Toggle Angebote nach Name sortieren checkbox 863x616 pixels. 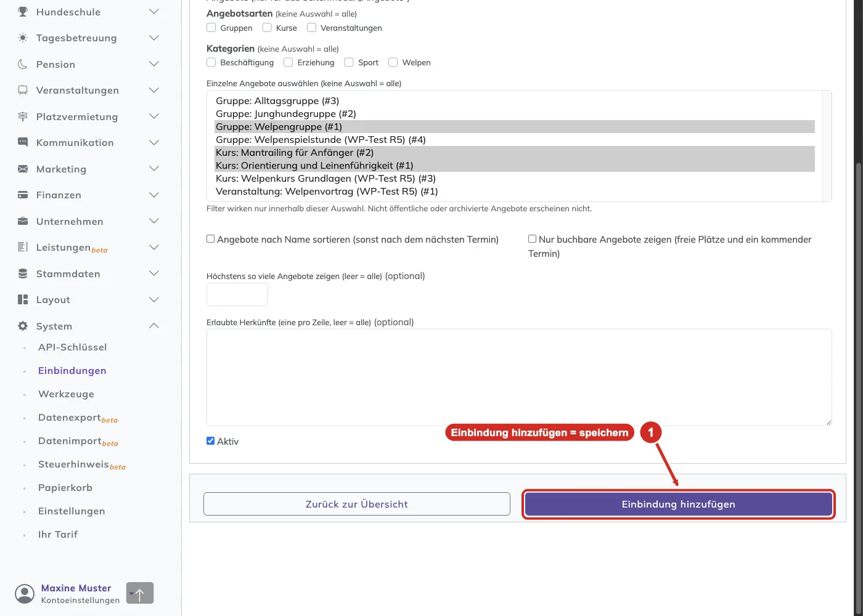click(x=210, y=239)
